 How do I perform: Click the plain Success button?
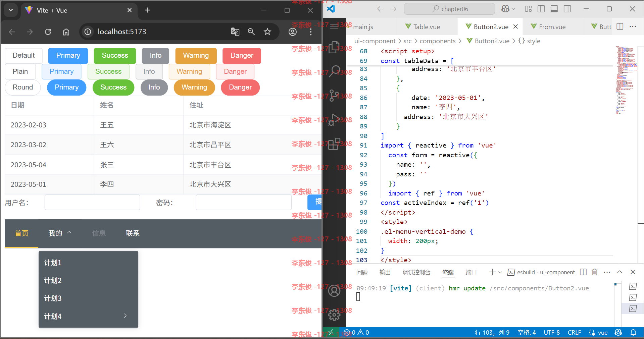tap(108, 72)
